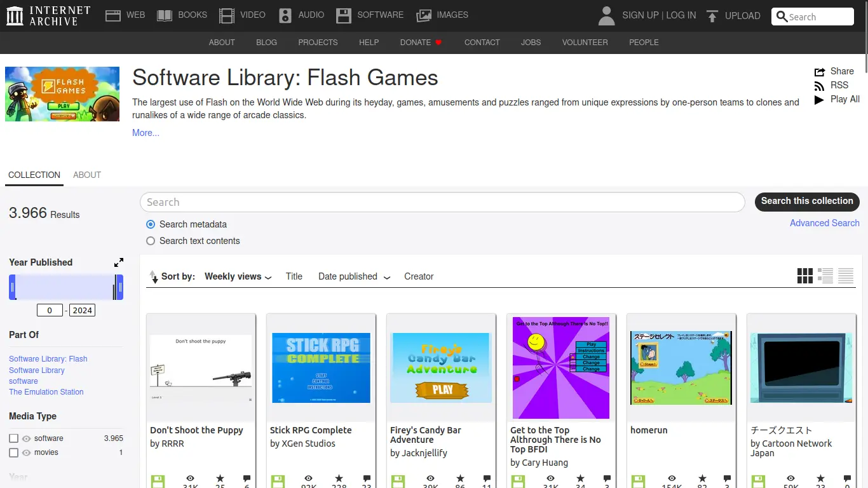This screenshot has width=868, height=488.
Task: Open the Get to the Top thumbnail
Action: 561,369
